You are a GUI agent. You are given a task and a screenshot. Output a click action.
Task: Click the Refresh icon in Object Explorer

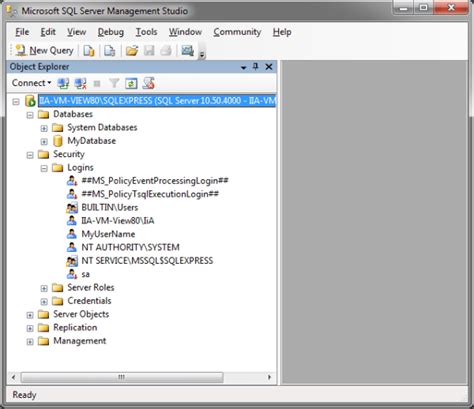131,83
